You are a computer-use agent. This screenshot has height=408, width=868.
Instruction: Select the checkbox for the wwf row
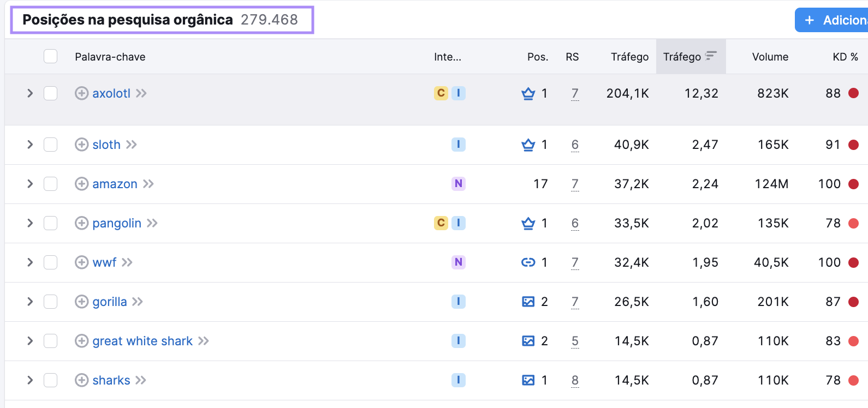[x=51, y=262]
